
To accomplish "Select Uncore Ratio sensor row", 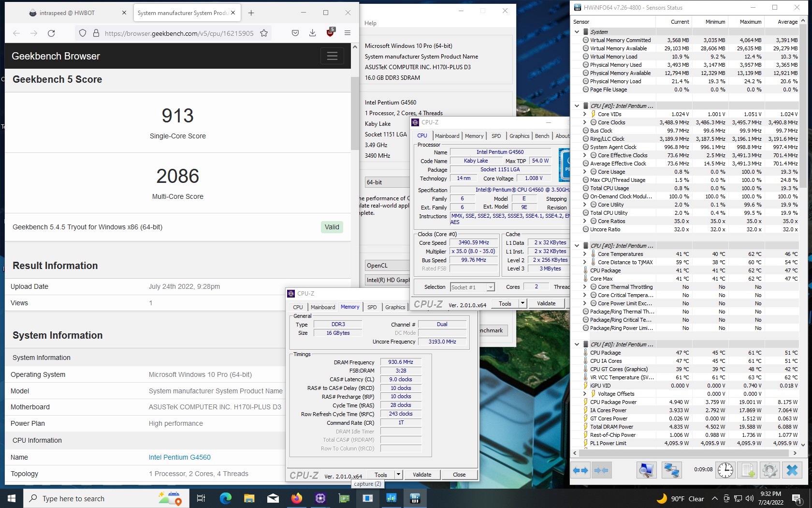I will [685, 229].
